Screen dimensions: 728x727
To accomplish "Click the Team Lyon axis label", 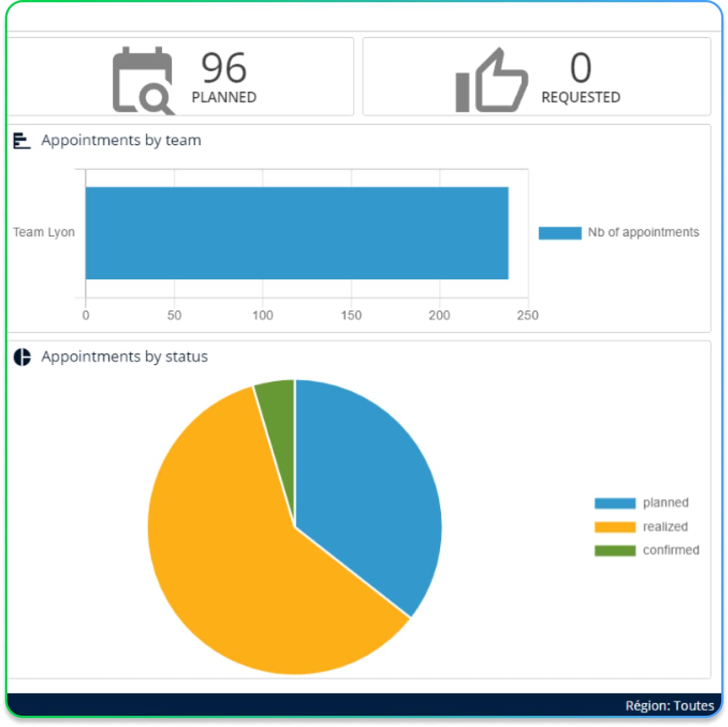I will [44, 232].
